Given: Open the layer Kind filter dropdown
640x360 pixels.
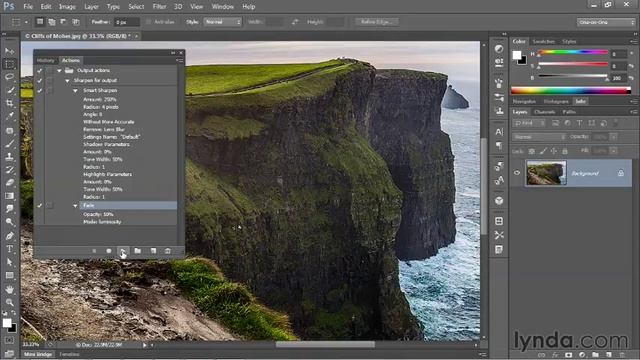Looking at the screenshot, I should (x=529, y=123).
